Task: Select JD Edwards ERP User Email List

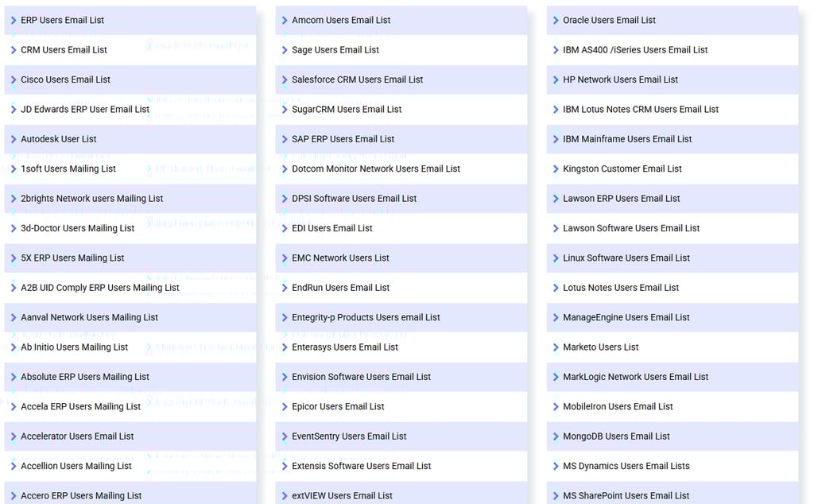Action: pyautogui.click(x=85, y=109)
